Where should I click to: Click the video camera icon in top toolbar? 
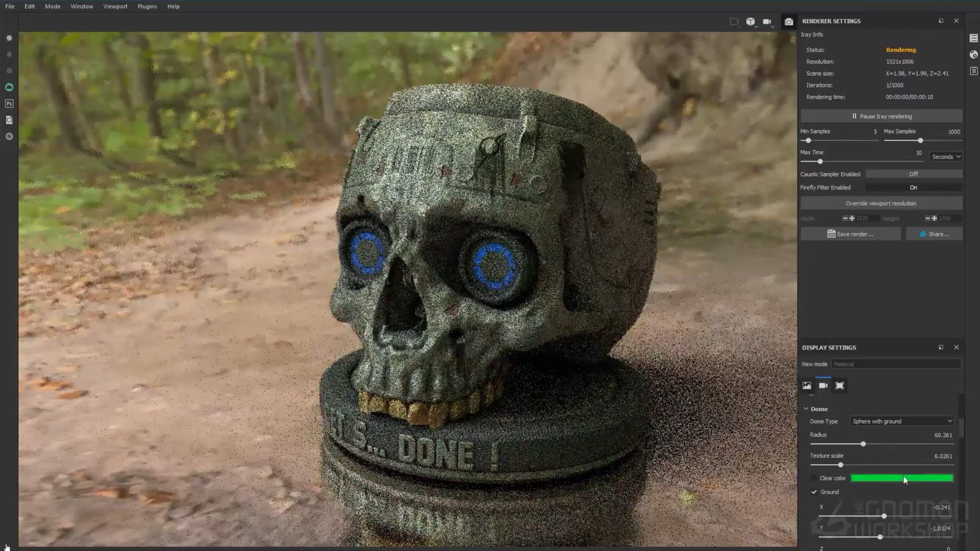[x=767, y=22]
